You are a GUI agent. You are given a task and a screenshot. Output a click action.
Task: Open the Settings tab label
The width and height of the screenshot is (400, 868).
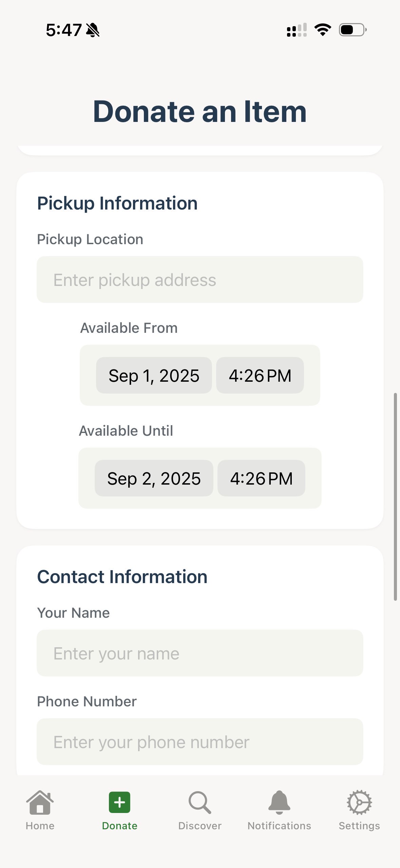[x=359, y=826]
